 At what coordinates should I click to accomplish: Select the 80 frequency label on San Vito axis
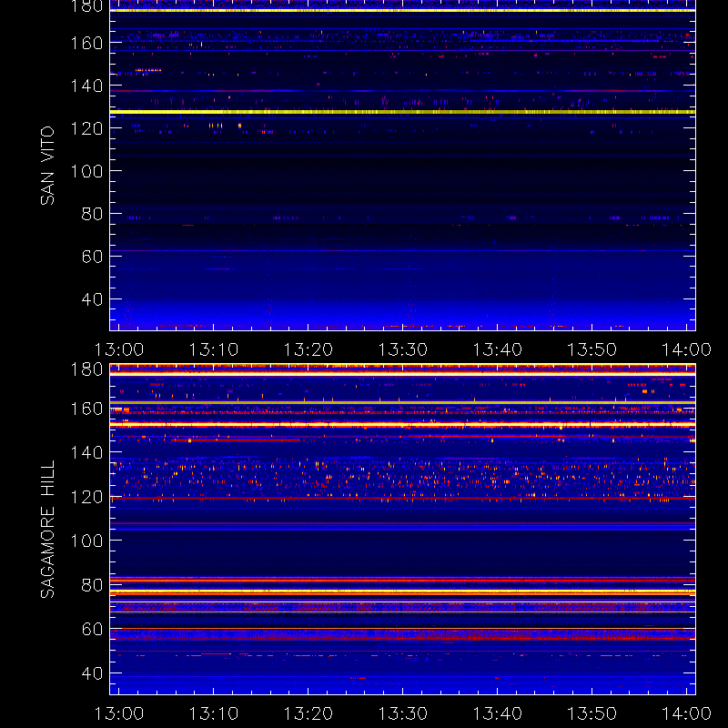point(92,214)
